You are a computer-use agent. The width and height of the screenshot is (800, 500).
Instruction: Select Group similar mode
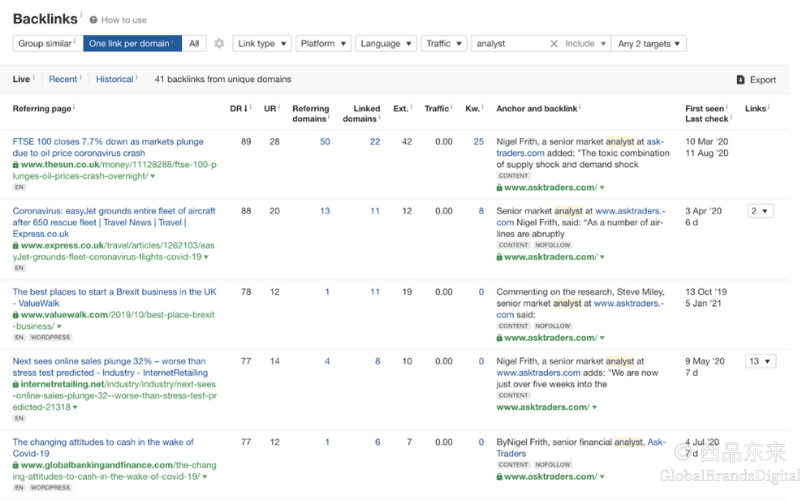click(x=47, y=43)
